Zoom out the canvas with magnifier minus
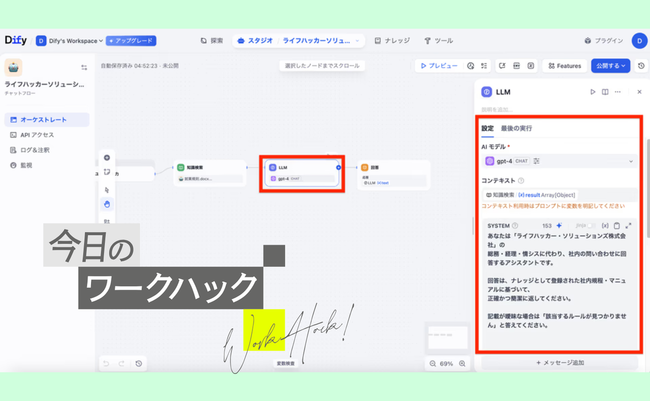The width and height of the screenshot is (650, 401). point(432,363)
